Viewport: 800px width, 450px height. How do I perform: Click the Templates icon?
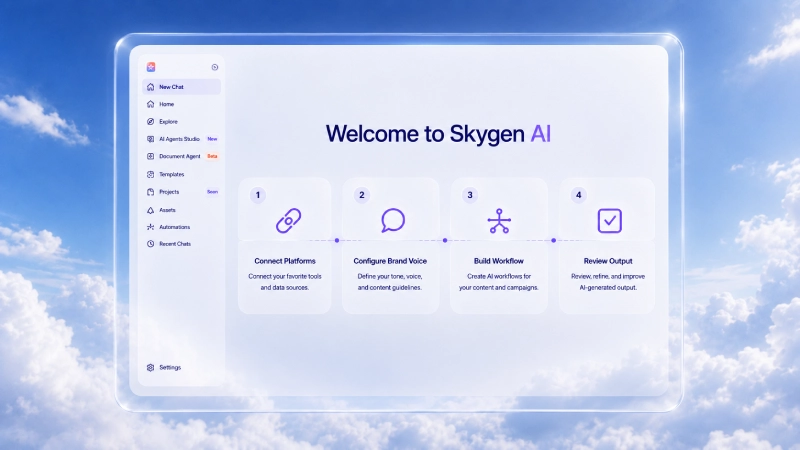[x=151, y=174]
